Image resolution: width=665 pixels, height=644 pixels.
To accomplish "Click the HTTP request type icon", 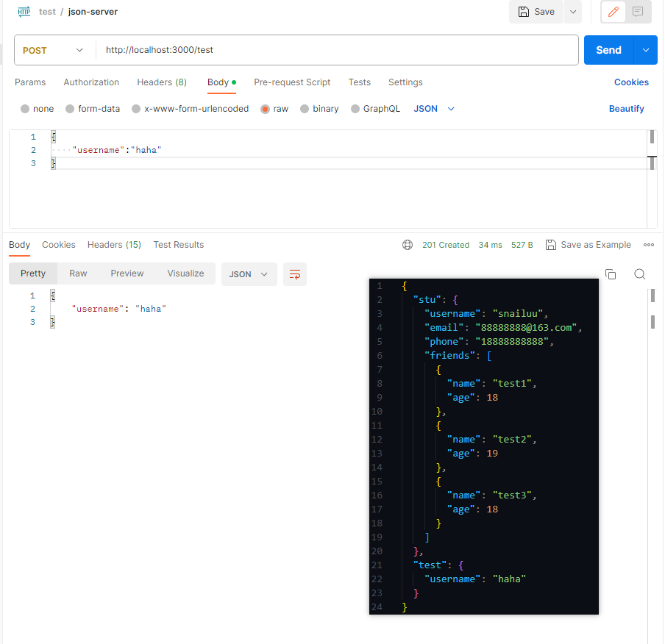I will (24, 12).
